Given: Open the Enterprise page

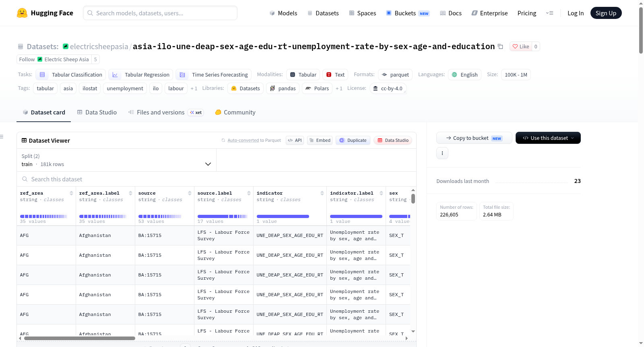Looking at the screenshot, I should click(x=489, y=13).
